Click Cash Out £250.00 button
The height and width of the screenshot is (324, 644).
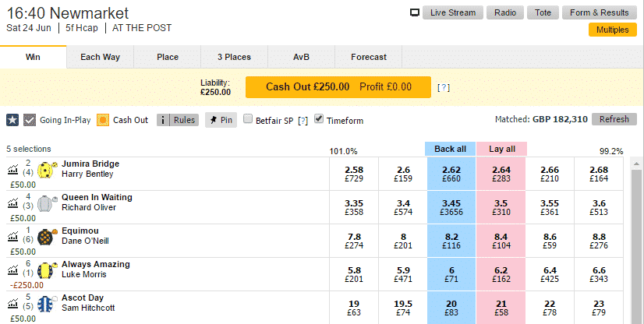(x=338, y=87)
